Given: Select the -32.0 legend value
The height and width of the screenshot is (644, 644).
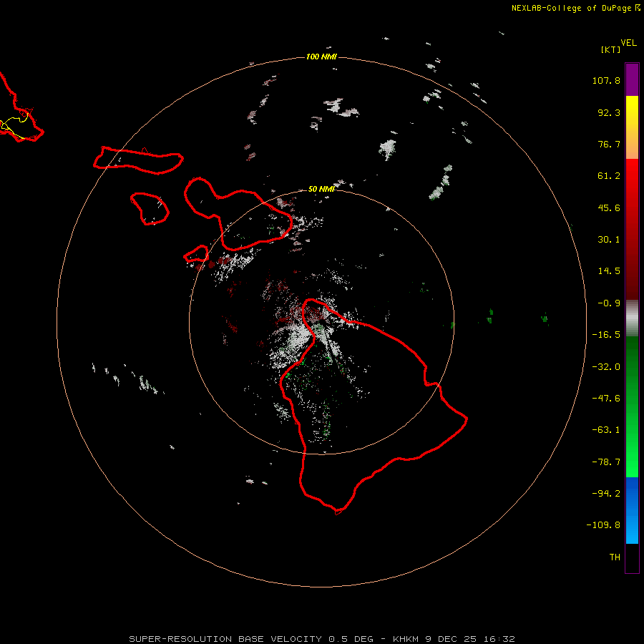Looking at the screenshot, I should [606, 367].
